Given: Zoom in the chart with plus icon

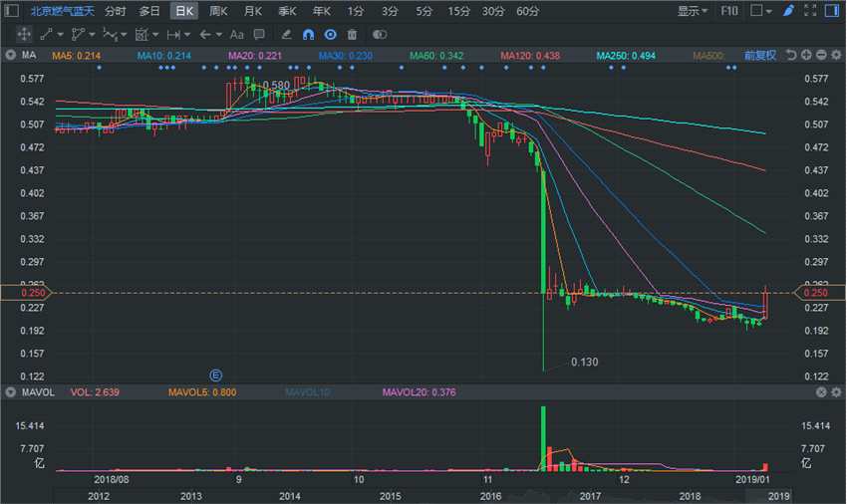Looking at the screenshot, I should [806, 55].
